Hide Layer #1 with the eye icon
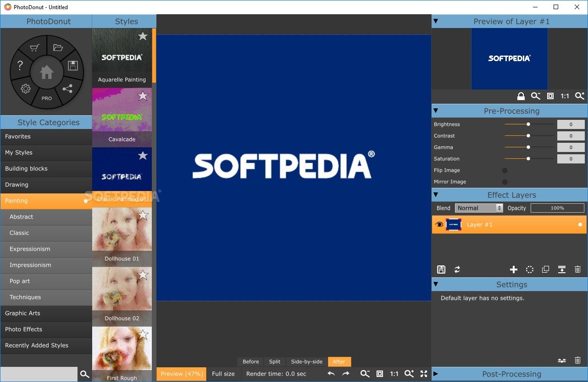 (x=439, y=225)
